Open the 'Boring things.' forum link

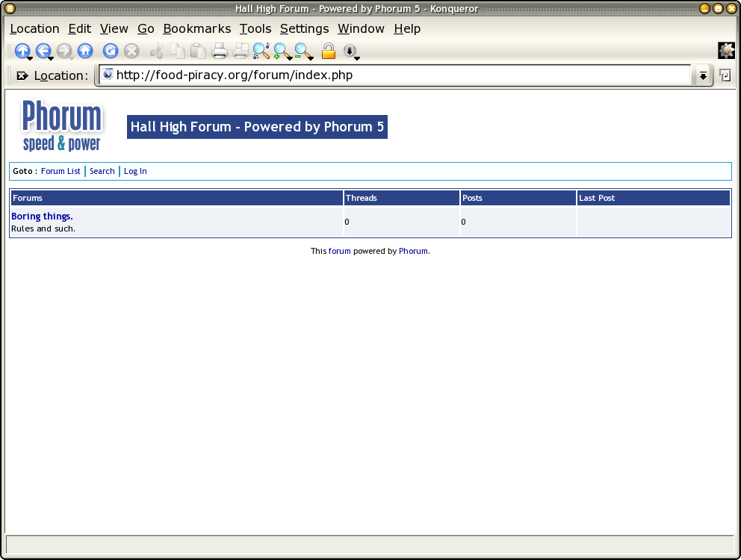tap(42, 217)
